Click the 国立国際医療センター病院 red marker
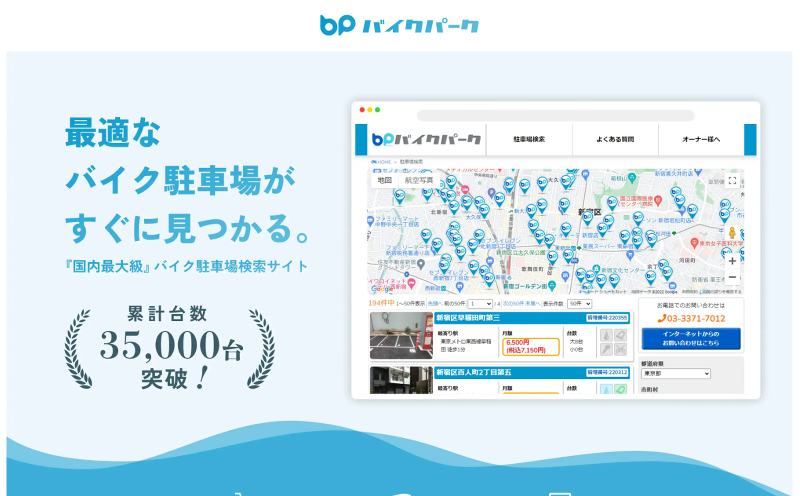800x496 pixels. click(658, 201)
